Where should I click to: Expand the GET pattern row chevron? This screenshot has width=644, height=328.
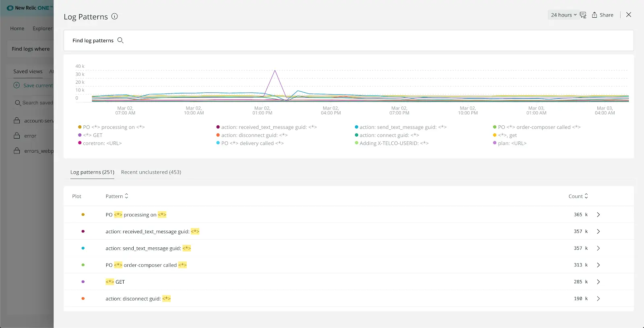[x=598, y=282]
